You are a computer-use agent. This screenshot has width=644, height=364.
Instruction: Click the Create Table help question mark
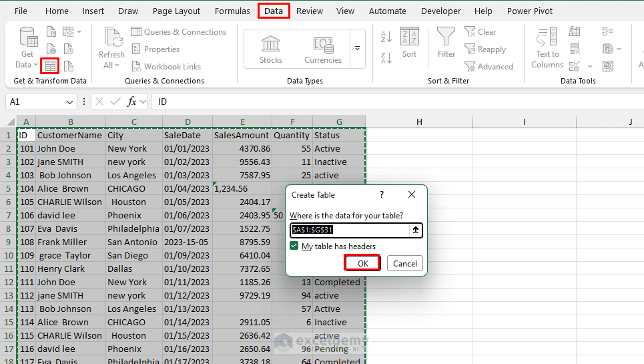point(382,194)
